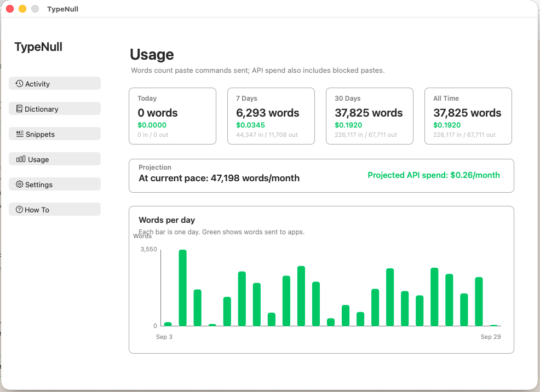
Task: Click the All Time usage card
Action: pos(468,116)
